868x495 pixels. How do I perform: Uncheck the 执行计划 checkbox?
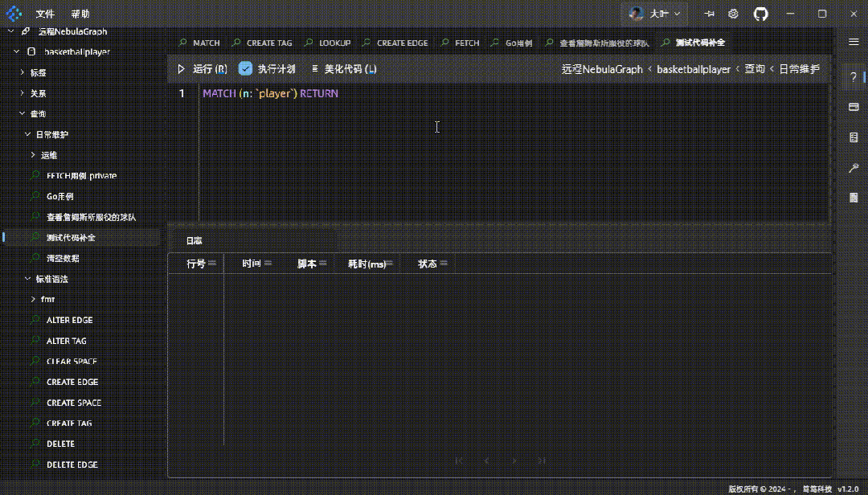246,69
